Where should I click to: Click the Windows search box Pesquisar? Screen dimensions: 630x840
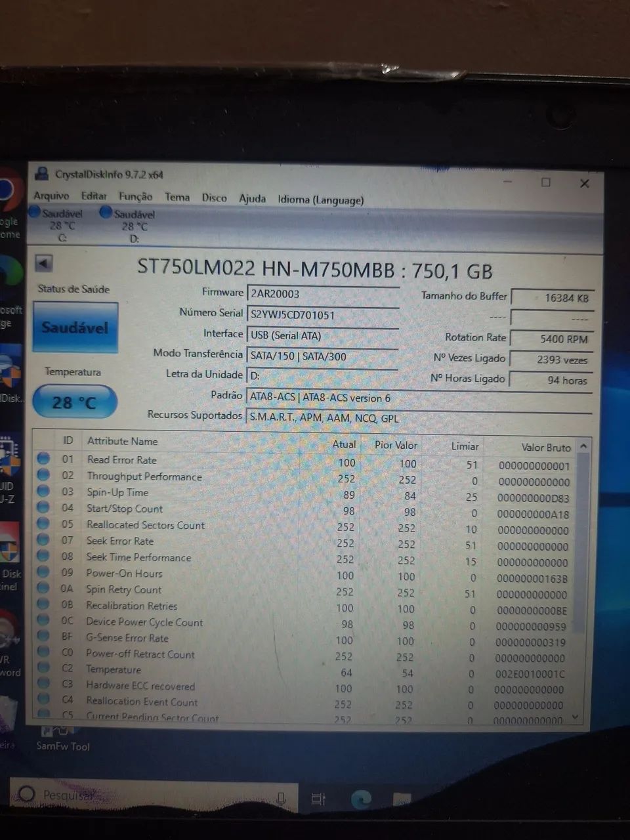pos(153,795)
